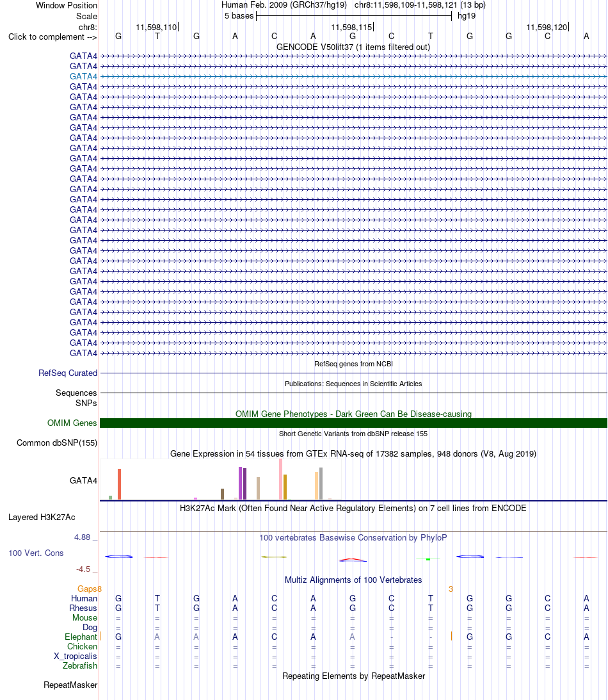The width and height of the screenshot is (608, 700).
Task: Click the gray bar in GTEx expression chart
Action: [x=321, y=484]
